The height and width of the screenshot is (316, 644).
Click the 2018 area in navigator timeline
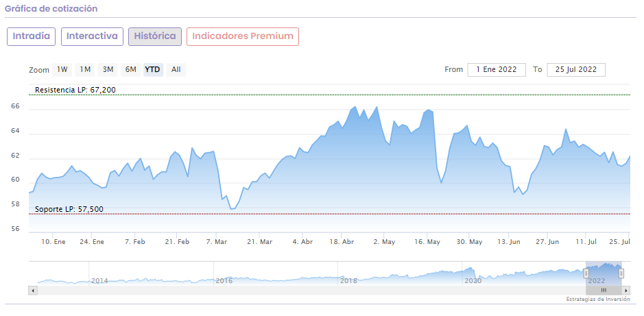pyautogui.click(x=348, y=280)
